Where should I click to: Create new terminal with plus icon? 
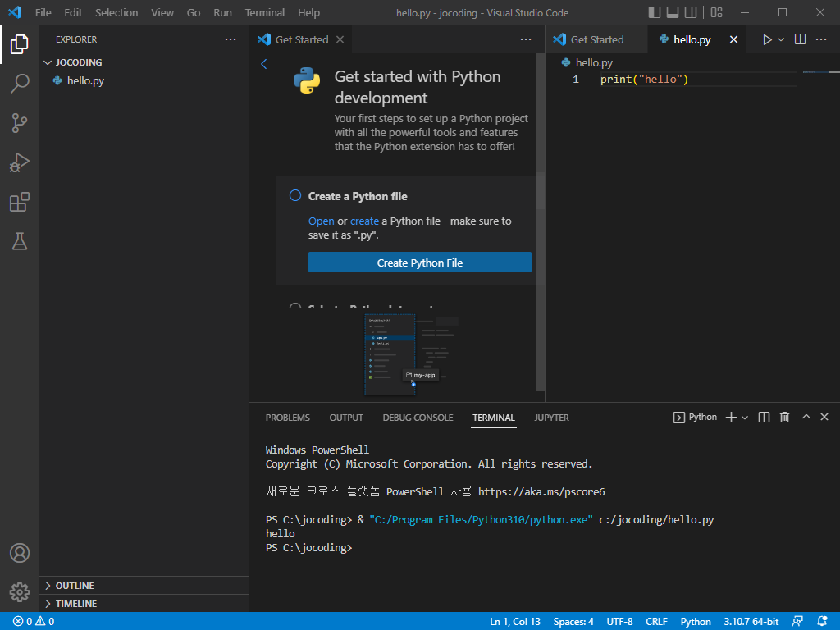(731, 418)
